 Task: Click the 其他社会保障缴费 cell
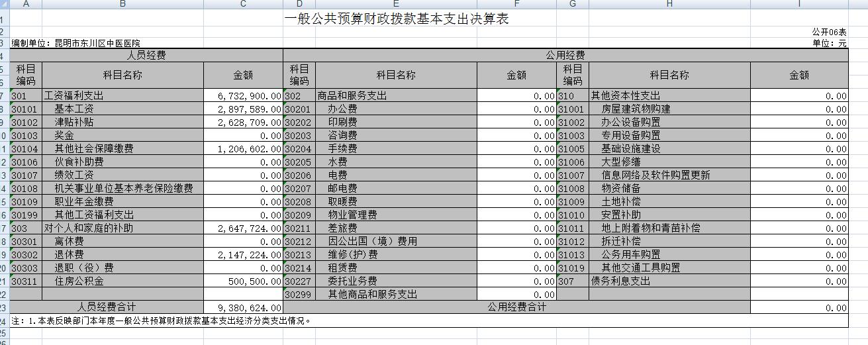pyautogui.click(x=122, y=148)
